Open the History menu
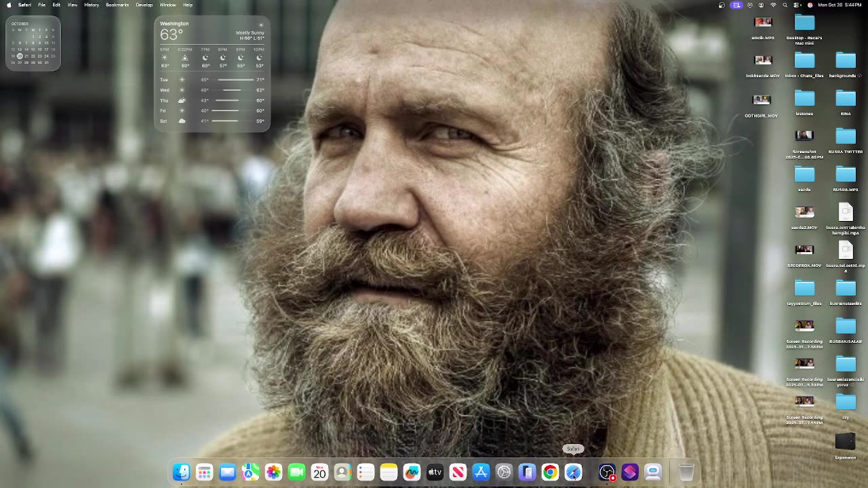868x488 pixels. pyautogui.click(x=92, y=5)
